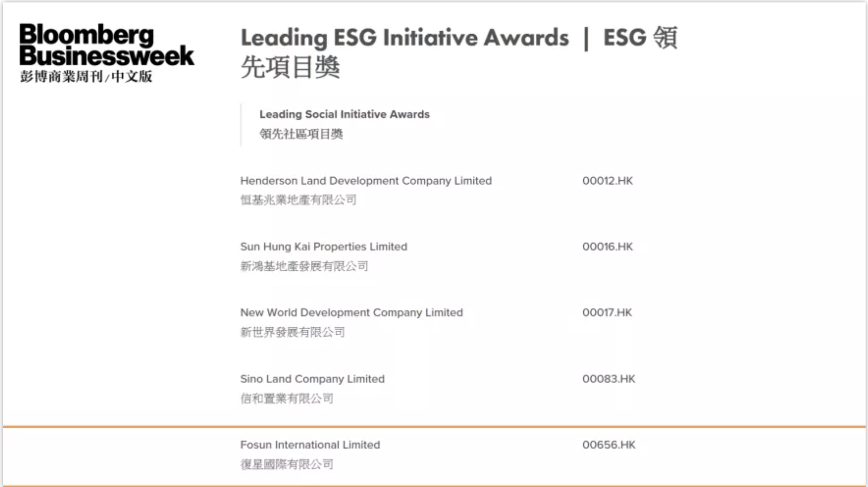The width and height of the screenshot is (868, 487).
Task: Click the Chinese edition subtitle under logo
Action: click(86, 76)
